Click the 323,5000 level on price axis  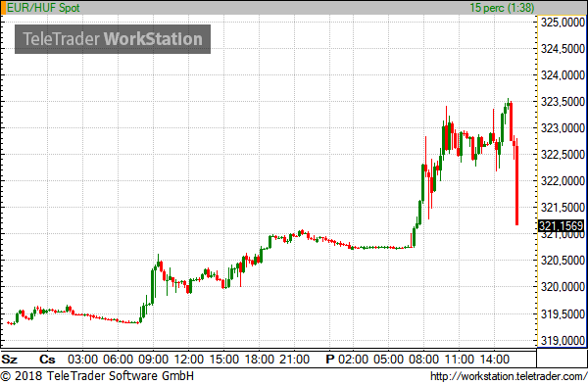point(563,102)
